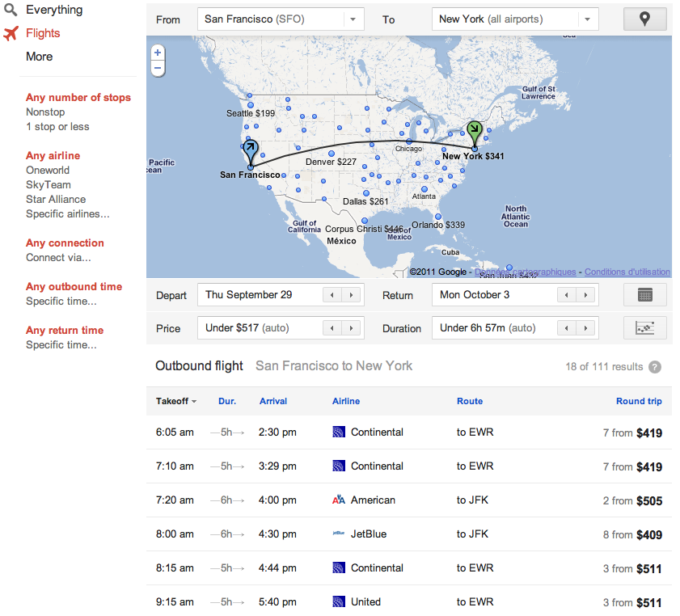680x616 pixels.
Task: Filter by the SkyTeam alliance
Action: (x=49, y=184)
